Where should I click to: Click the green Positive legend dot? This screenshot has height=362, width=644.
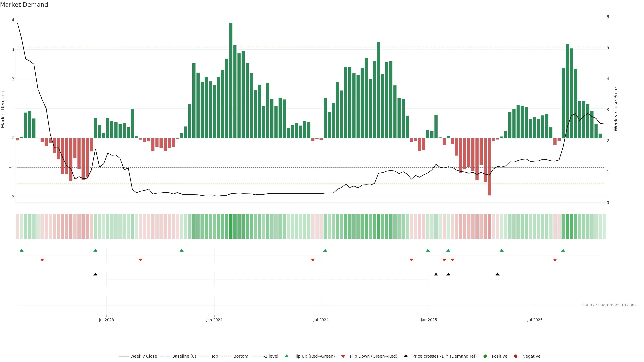tap(485, 356)
